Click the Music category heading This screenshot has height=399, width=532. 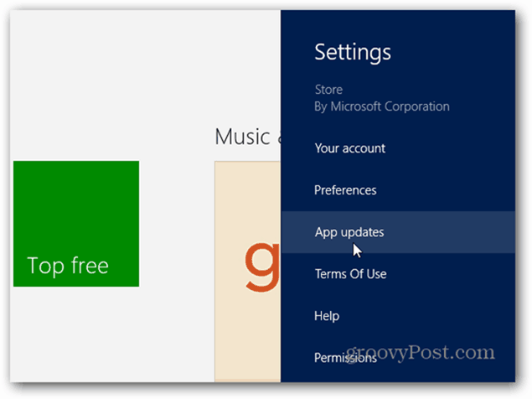pos(243,137)
